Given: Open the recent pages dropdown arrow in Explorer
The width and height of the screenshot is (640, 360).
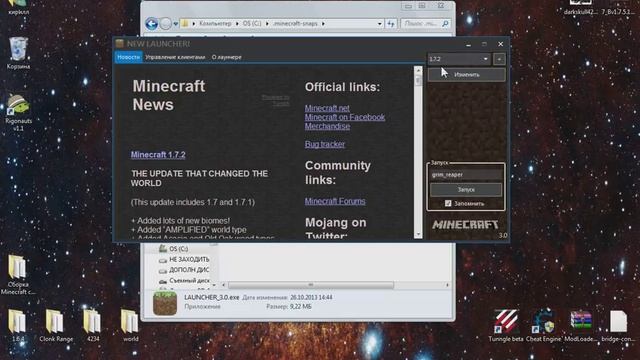Looking at the screenshot, I should tap(176, 24).
